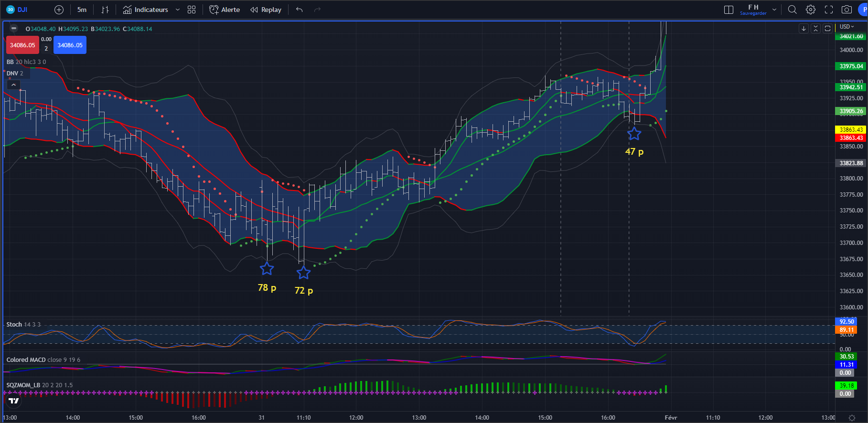The width and height of the screenshot is (868, 423).
Task: Start bar Replay mode
Action: [x=266, y=10]
